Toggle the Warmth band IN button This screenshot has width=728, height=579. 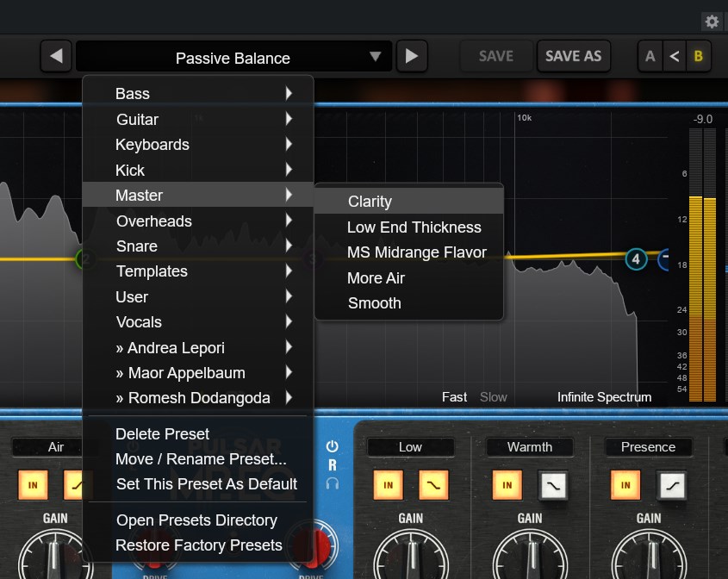pos(507,485)
